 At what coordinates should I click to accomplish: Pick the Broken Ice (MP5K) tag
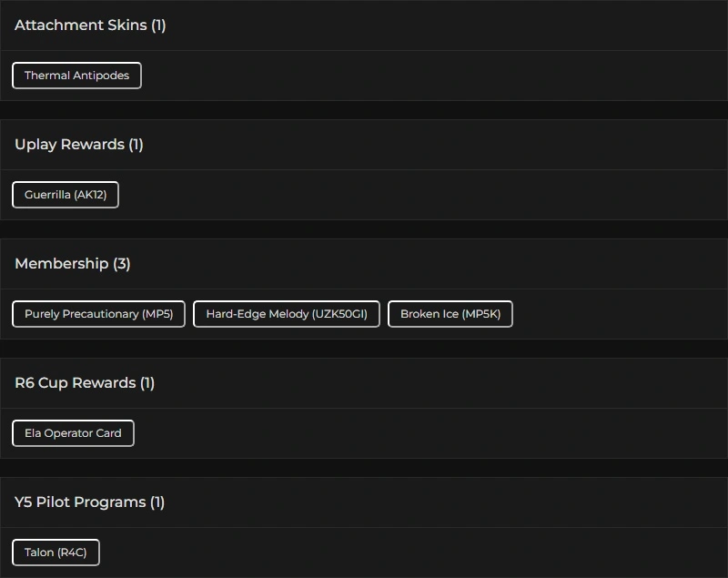450,314
